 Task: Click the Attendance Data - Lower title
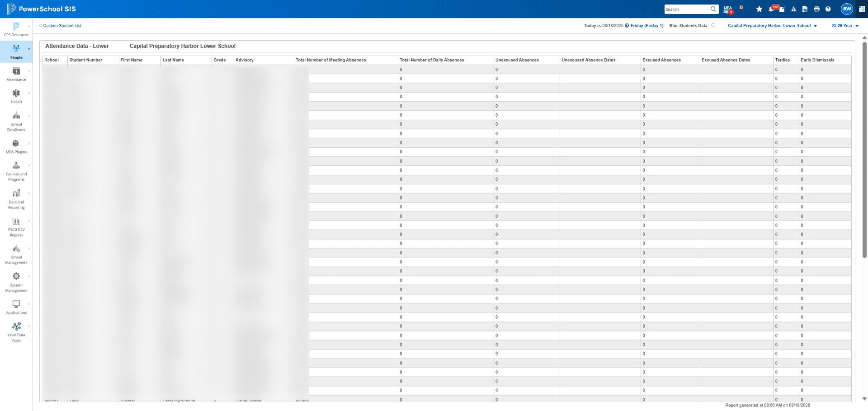point(77,46)
